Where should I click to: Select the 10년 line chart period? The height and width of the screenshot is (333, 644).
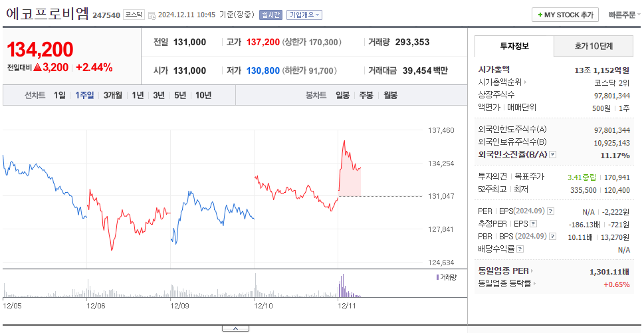[203, 95]
